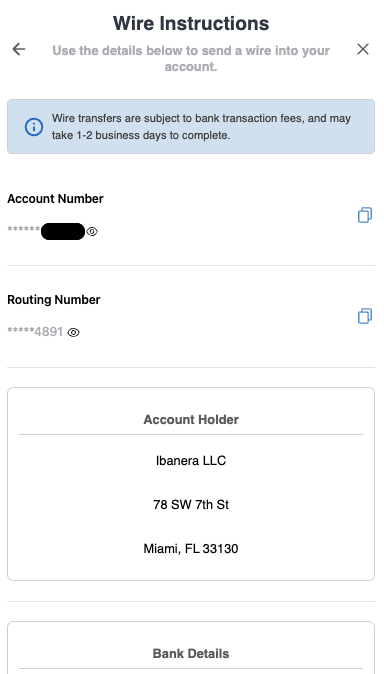
Task: Close the Wire Instructions panel
Action: pos(363,49)
